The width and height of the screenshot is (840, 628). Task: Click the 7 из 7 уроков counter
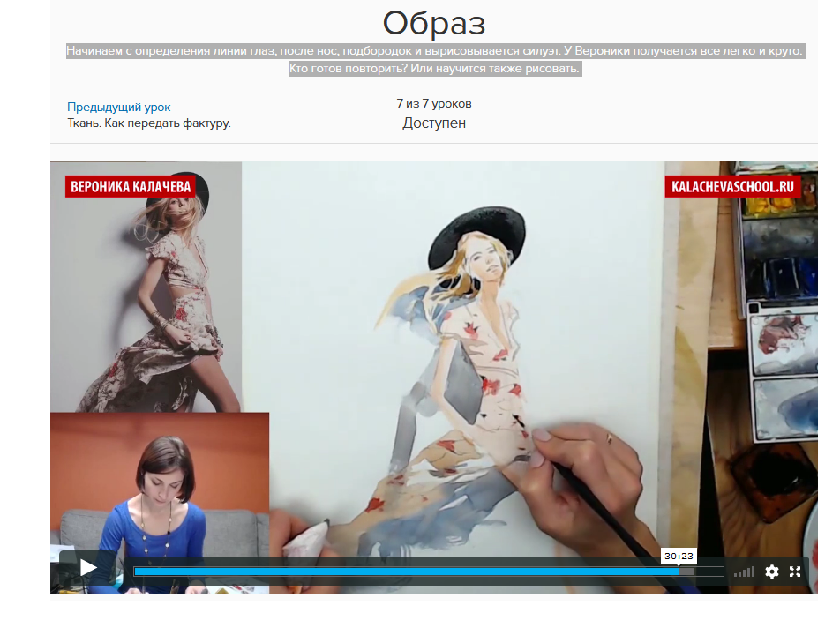[x=434, y=104]
